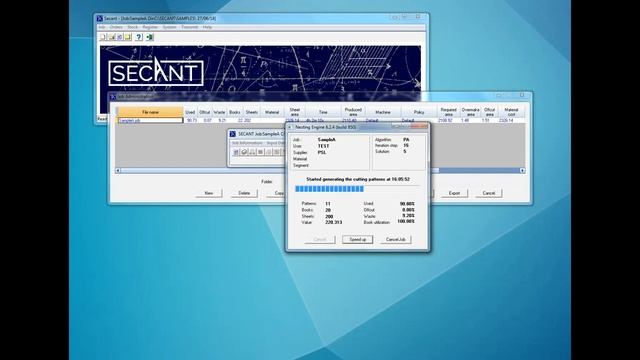The width and height of the screenshot is (640, 360).
Task: Click the Waste column header
Action: (219, 112)
